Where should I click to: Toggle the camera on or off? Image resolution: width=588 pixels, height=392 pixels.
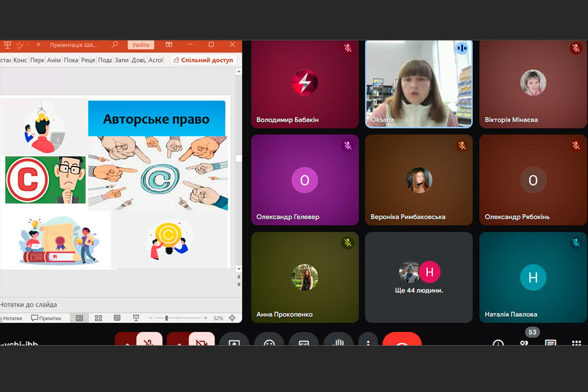pos(201,340)
